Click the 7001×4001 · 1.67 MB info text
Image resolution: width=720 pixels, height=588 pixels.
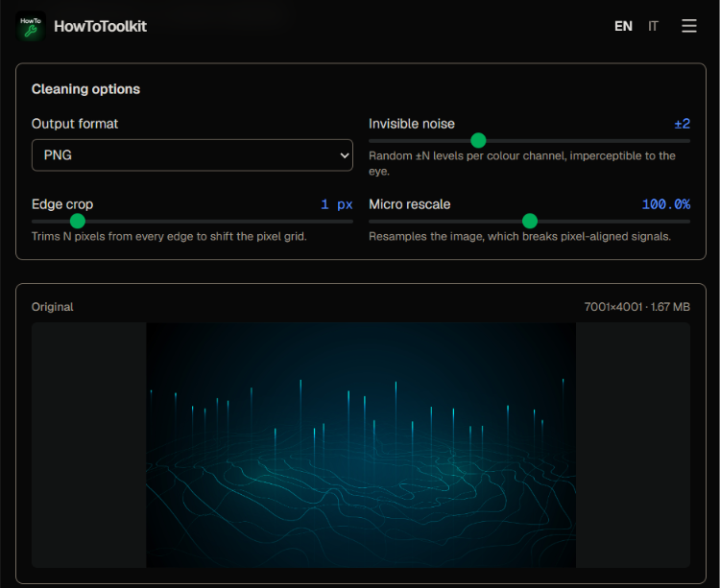pyautogui.click(x=636, y=307)
